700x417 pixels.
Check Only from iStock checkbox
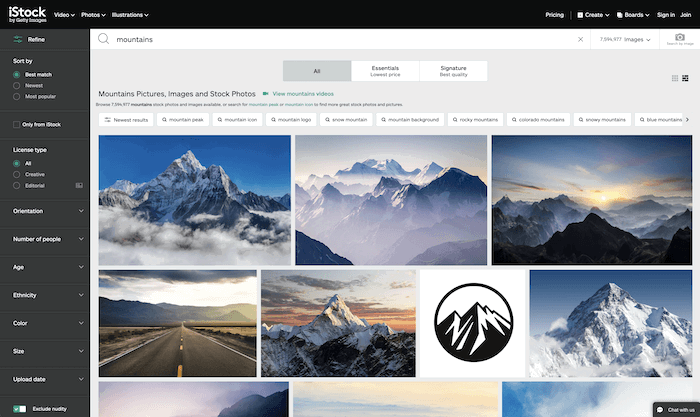17,125
